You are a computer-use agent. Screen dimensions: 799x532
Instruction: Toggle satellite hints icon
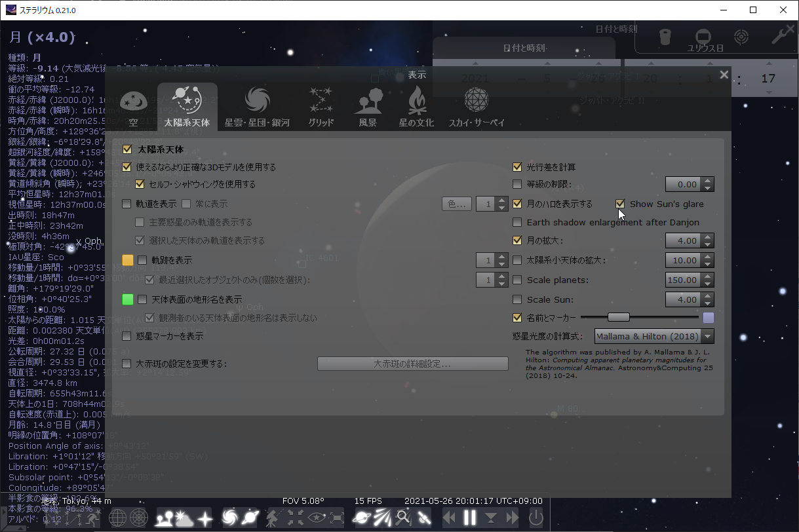click(x=423, y=518)
